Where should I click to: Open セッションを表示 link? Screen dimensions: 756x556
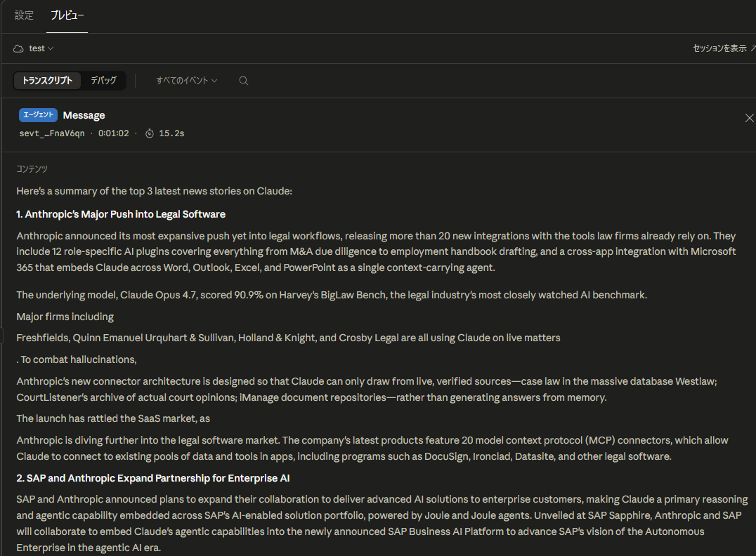coord(724,48)
